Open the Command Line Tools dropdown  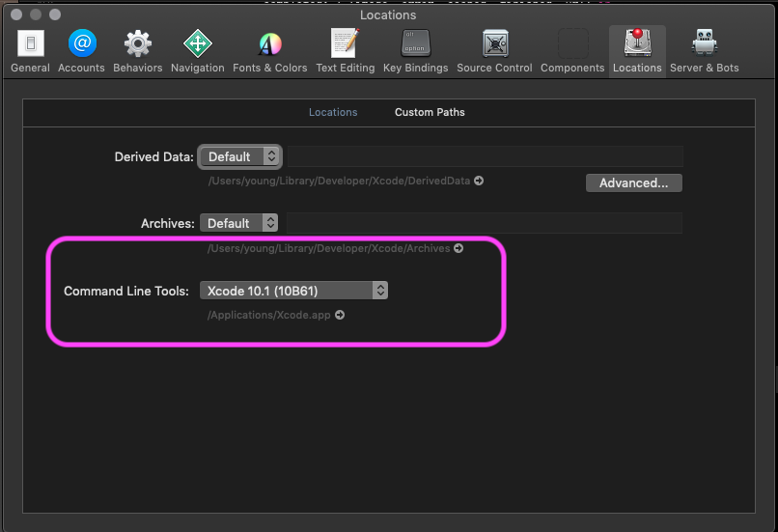pos(293,291)
